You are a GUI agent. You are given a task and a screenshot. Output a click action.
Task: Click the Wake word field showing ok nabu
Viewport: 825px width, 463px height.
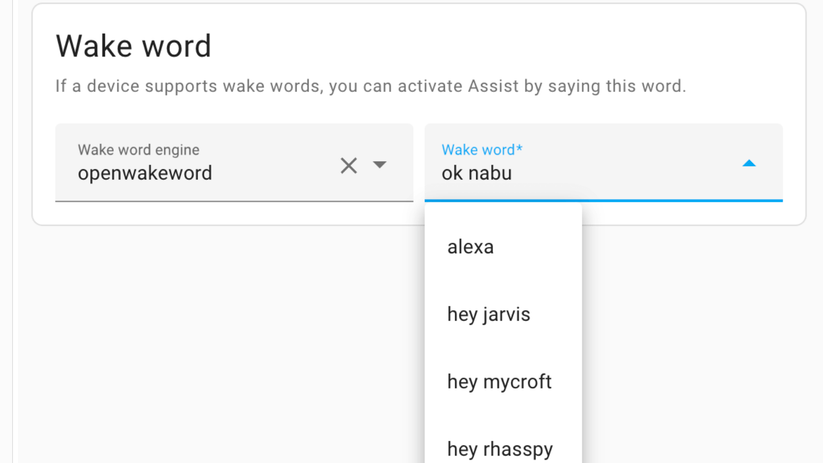(603, 163)
